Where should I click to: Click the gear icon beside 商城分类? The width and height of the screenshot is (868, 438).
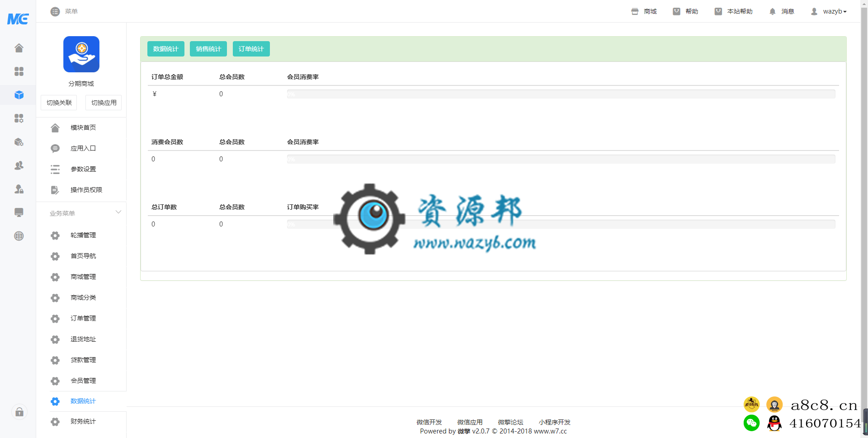(55, 298)
